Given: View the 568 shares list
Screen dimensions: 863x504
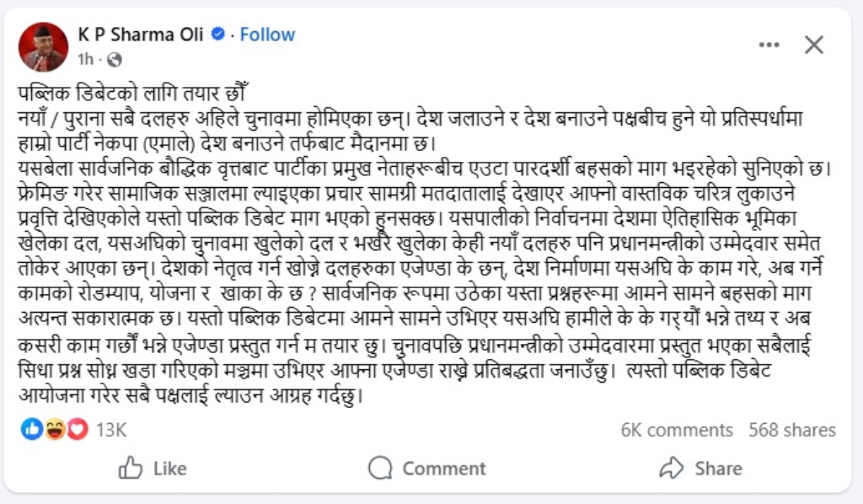Looking at the screenshot, I should click(x=792, y=430).
